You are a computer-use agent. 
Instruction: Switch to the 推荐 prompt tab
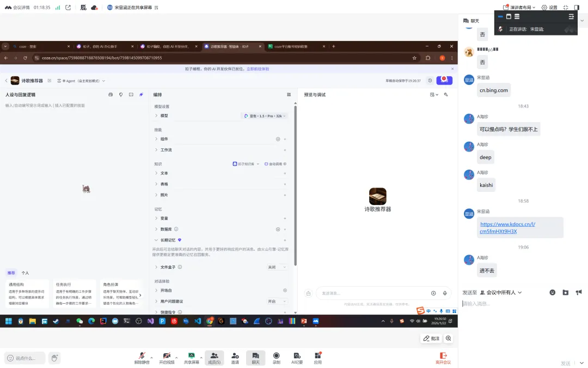pyautogui.click(x=11, y=273)
